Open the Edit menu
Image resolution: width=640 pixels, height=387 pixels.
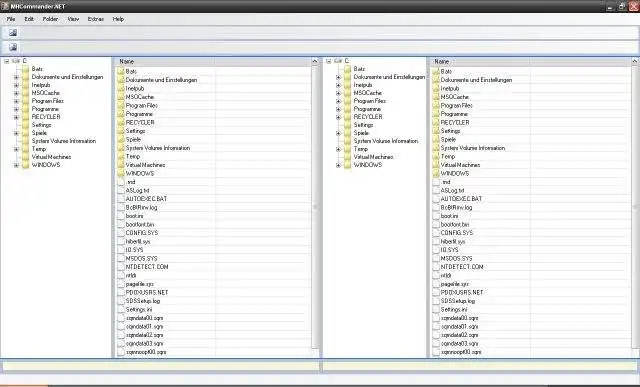point(29,19)
